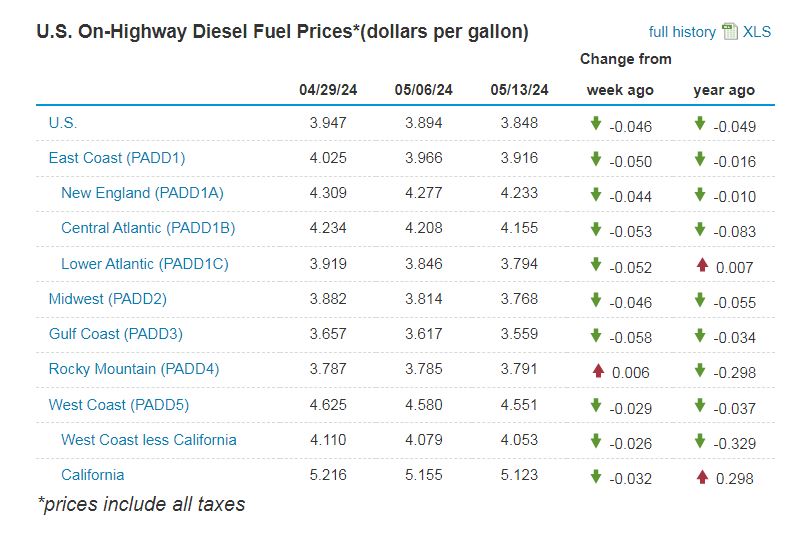795x535 pixels.
Task: Open West Coast less California link
Action: coord(149,440)
